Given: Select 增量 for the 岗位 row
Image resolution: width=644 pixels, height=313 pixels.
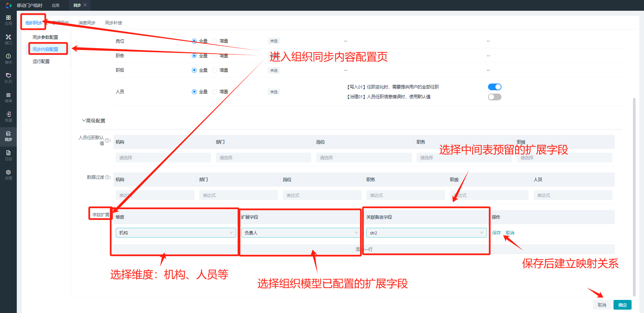Looking at the screenshot, I should [215, 41].
